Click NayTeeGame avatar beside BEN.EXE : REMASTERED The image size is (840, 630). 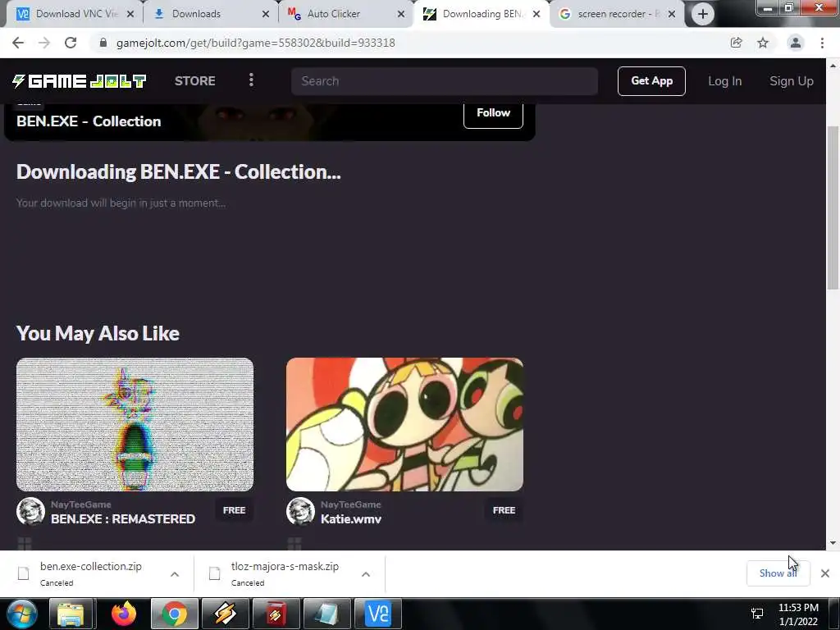point(30,511)
